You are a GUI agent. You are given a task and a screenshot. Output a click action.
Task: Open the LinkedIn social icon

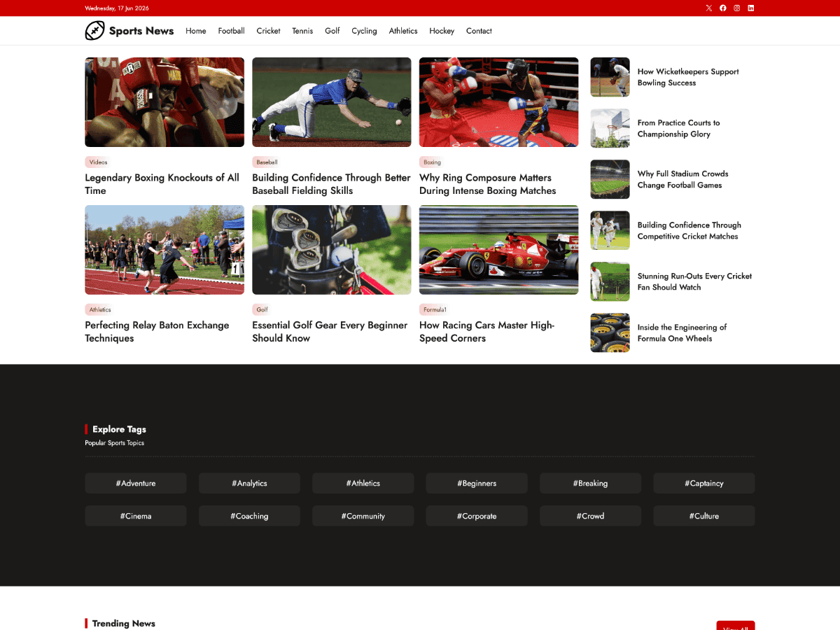click(x=751, y=8)
